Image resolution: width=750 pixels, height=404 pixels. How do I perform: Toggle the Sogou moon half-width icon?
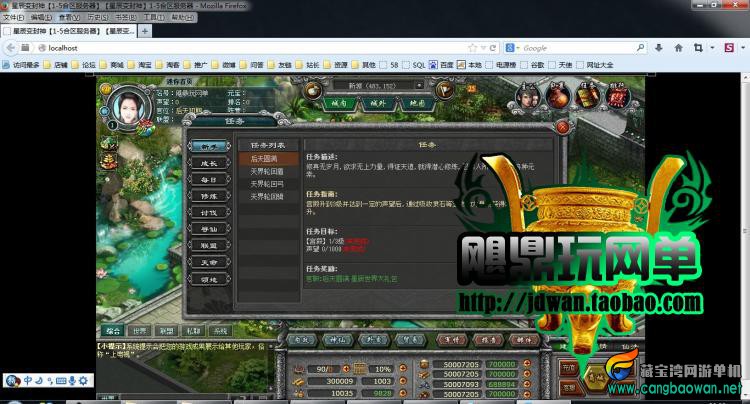39,381
